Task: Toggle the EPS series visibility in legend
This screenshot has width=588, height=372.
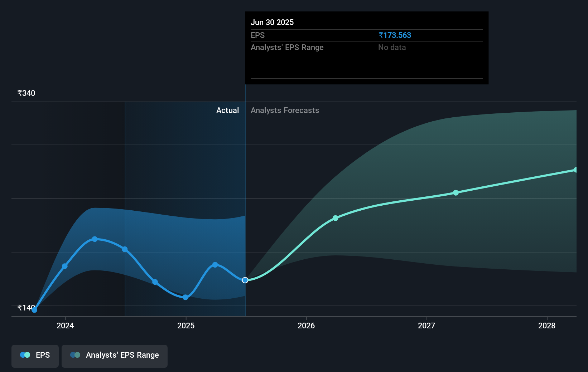Action: pyautogui.click(x=35, y=355)
